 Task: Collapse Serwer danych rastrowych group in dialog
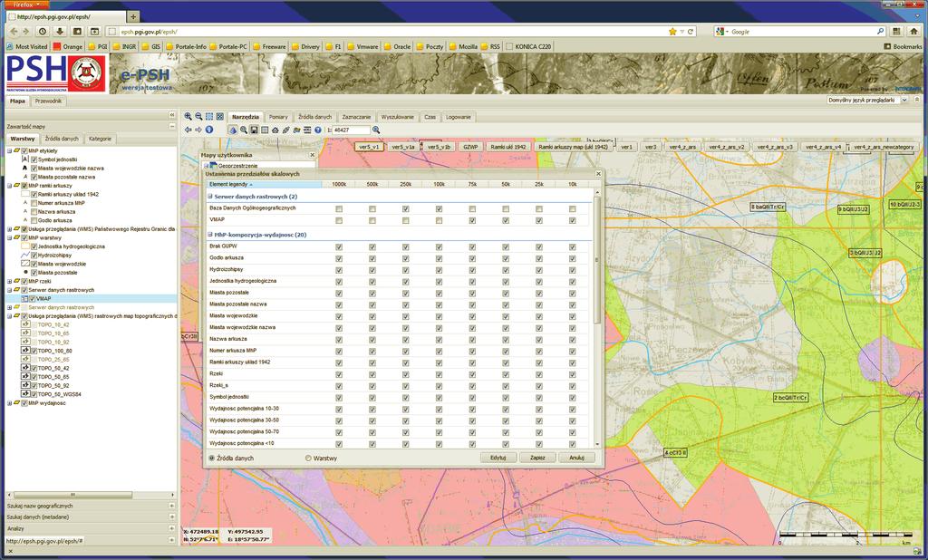point(210,197)
